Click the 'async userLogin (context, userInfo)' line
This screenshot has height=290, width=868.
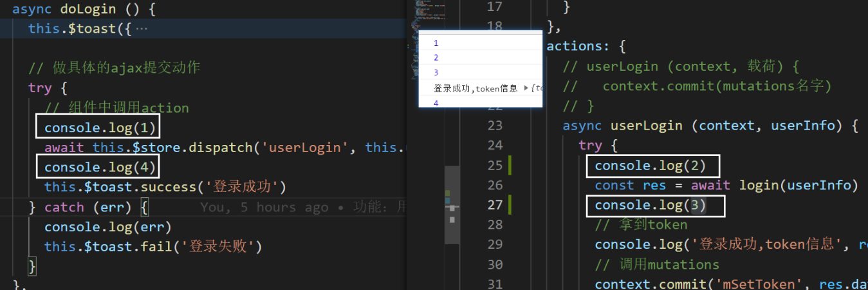(x=710, y=126)
